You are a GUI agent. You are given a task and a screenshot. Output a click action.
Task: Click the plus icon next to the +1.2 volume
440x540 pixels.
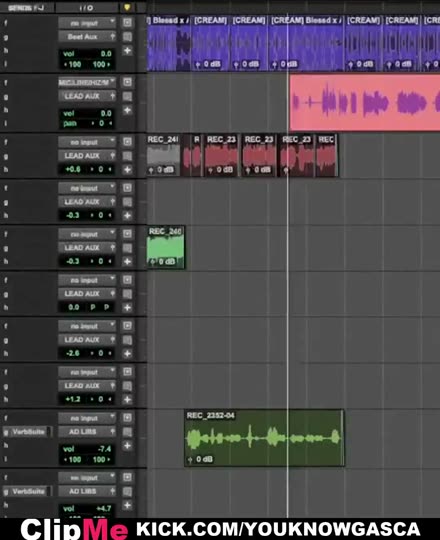(127, 399)
